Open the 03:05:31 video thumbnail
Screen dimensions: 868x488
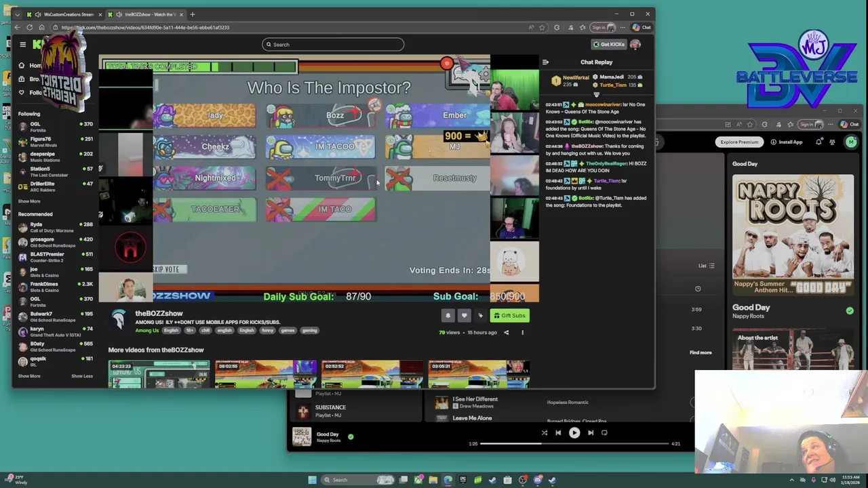click(x=479, y=374)
